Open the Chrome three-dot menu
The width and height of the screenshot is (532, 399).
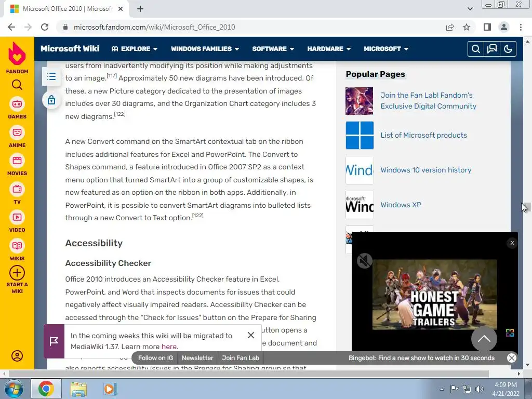click(x=521, y=27)
